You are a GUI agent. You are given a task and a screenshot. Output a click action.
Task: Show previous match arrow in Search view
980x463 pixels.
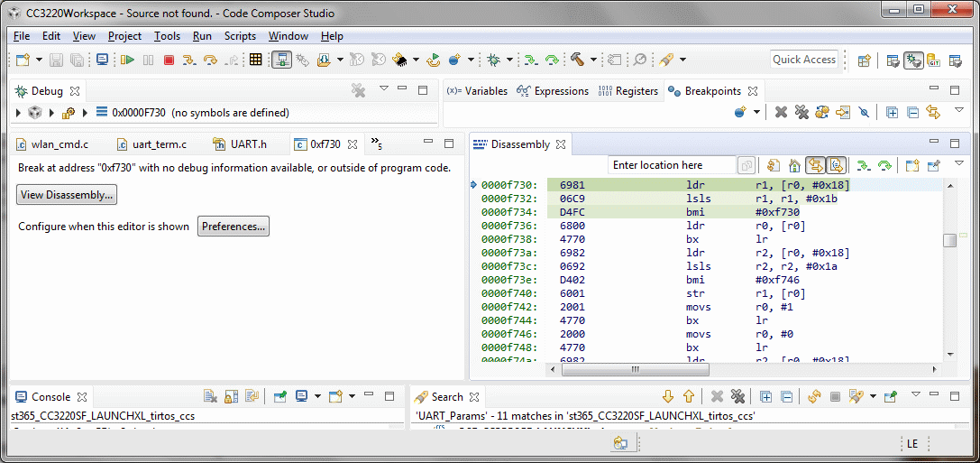tap(688, 396)
